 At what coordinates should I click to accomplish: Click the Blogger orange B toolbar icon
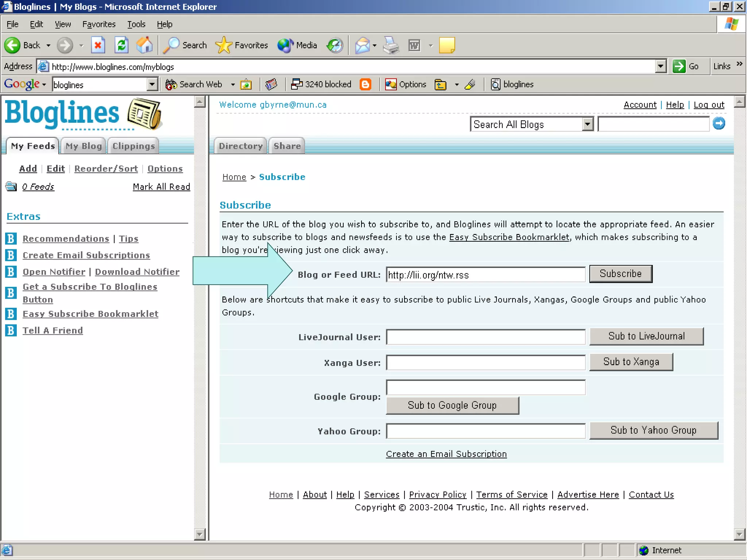[365, 84]
